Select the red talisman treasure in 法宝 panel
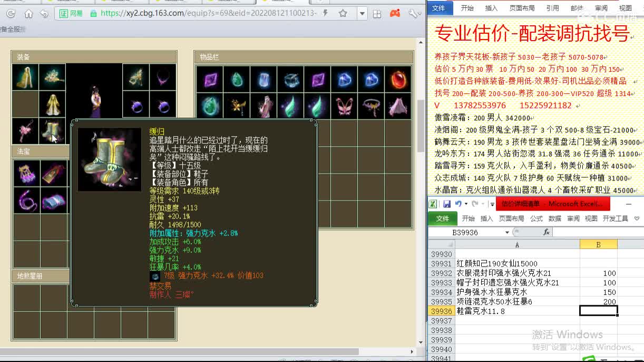This screenshot has width=644, height=362. tap(54, 173)
